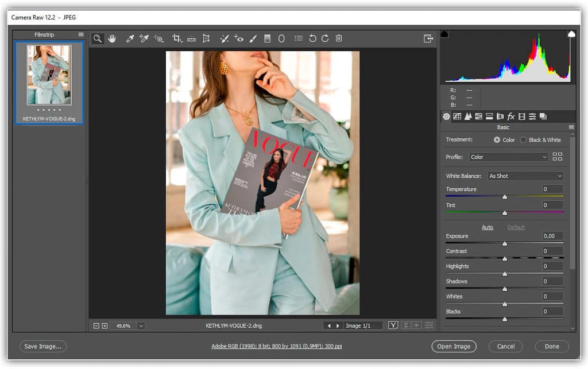
Task: Choose the Targeted Adjustment tool
Action: tap(158, 38)
